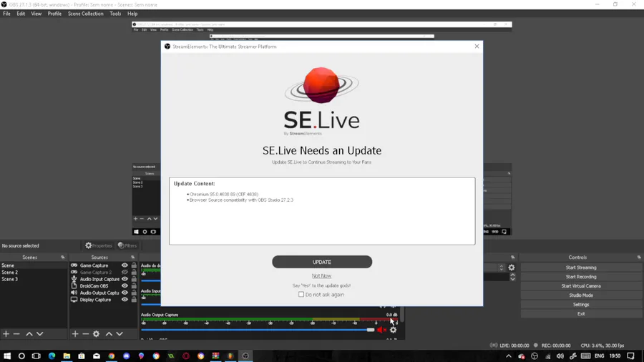Hide the Display Capture source
Viewport: 644px width, 362px height.
coord(125,300)
